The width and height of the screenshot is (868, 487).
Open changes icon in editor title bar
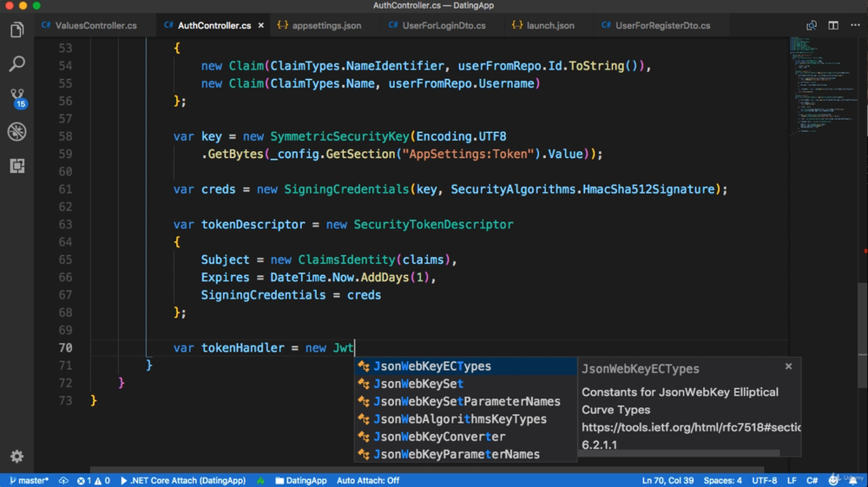click(x=811, y=25)
